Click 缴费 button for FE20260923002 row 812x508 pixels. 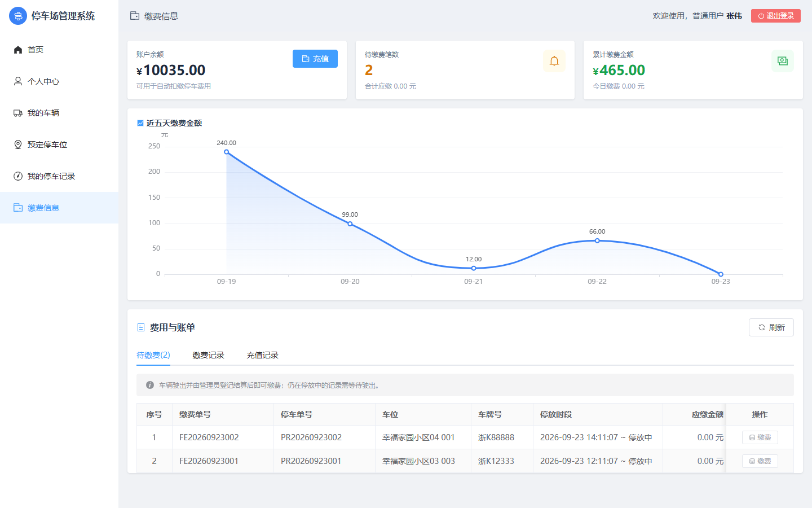(760, 437)
